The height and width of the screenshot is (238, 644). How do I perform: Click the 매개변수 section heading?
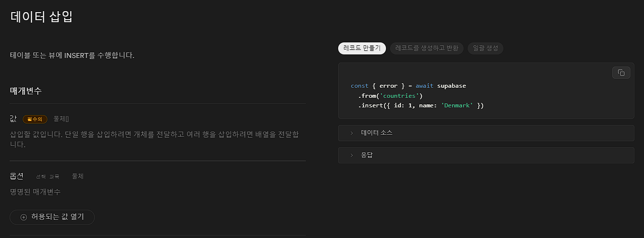26,91
